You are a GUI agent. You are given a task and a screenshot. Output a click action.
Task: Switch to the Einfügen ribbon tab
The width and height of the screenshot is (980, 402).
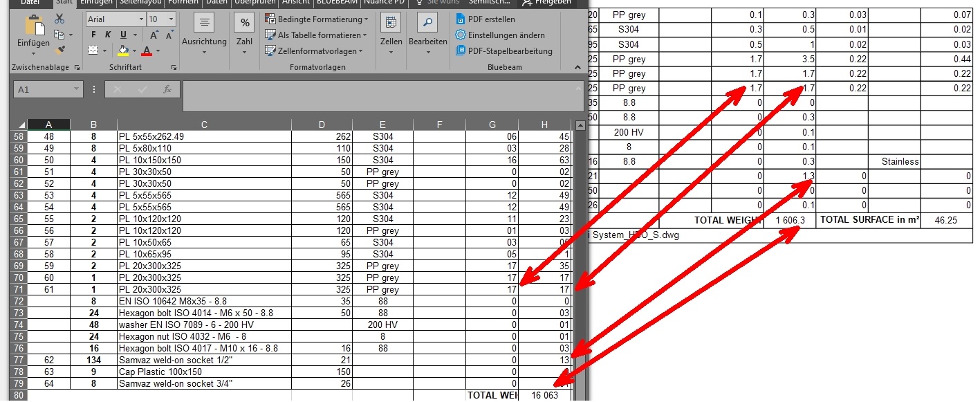tap(96, 3)
